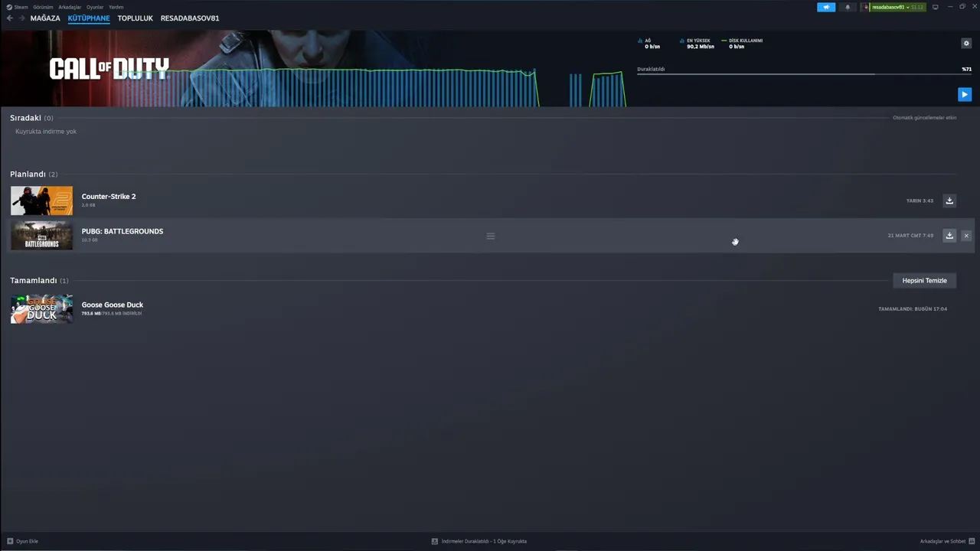The width and height of the screenshot is (980, 551).
Task: Open the PUBG: BATTLEGROUNDS thumbnail
Action: coord(42,236)
